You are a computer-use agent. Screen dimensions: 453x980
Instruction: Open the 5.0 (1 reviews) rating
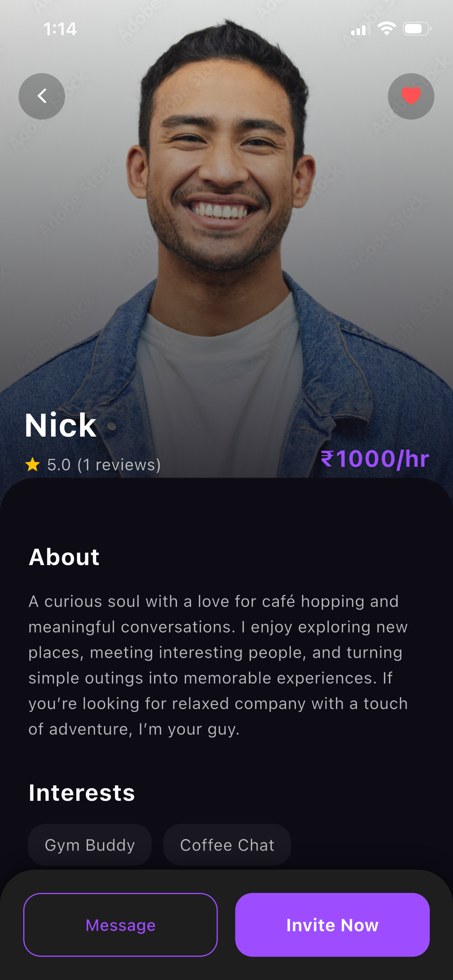click(104, 464)
